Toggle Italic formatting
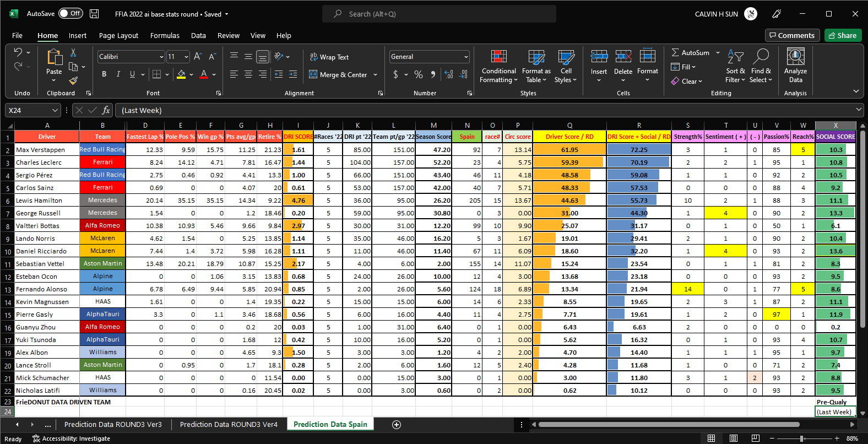Screen dimensions: 868x444 118,74
